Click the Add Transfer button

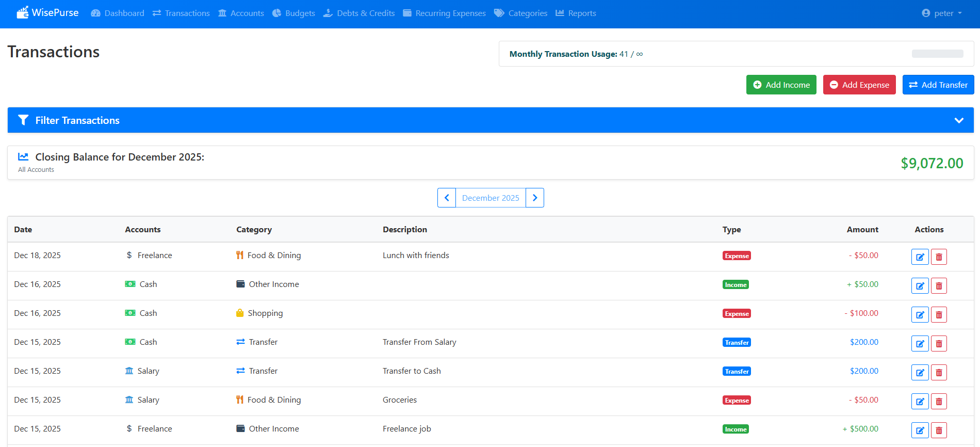(938, 85)
